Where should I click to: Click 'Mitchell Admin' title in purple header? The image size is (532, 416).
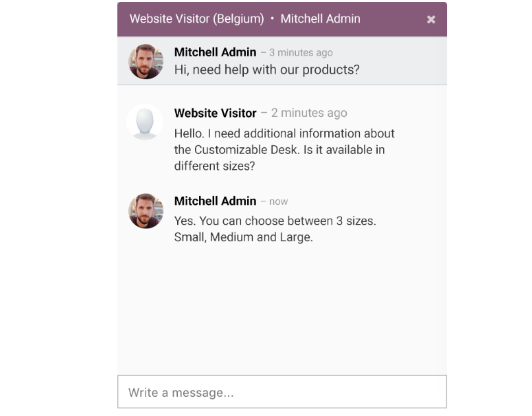click(x=320, y=19)
